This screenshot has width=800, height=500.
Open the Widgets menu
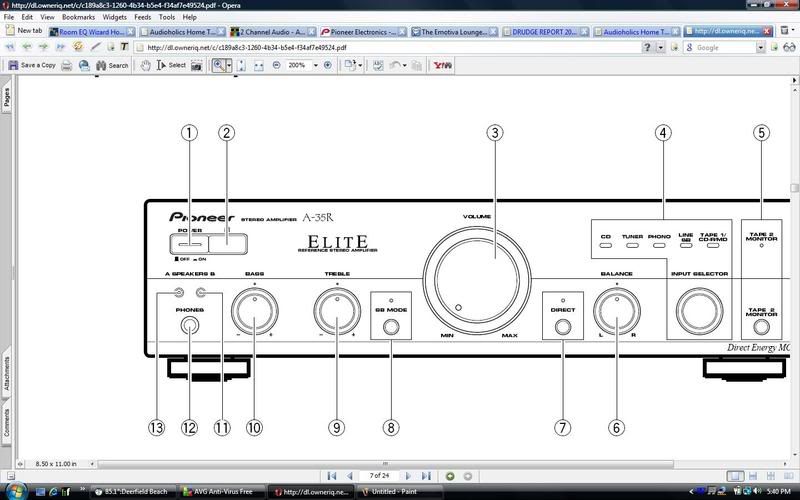coord(115,17)
